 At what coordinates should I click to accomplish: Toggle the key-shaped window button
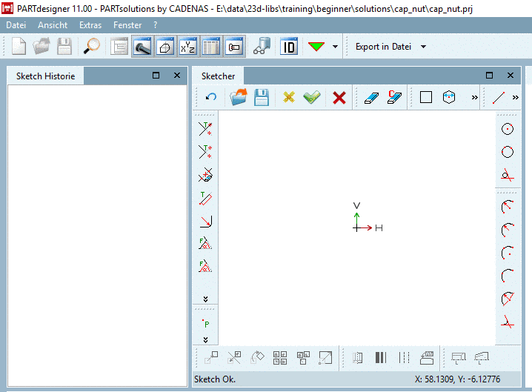234,47
